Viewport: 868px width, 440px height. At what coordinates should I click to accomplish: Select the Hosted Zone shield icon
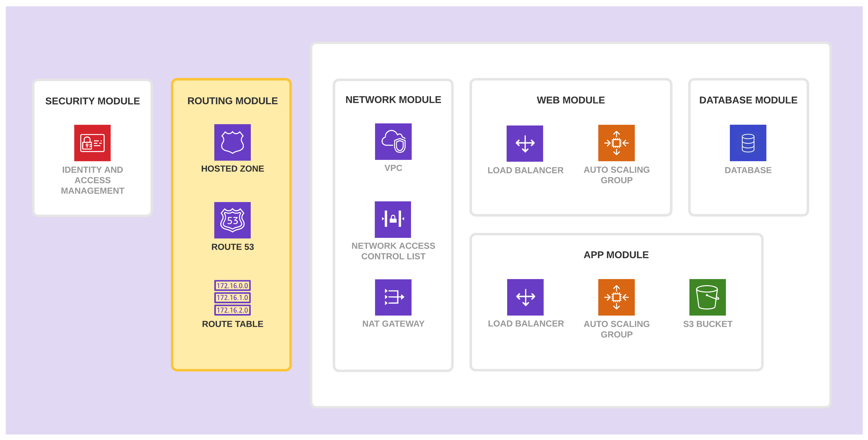coord(232,142)
